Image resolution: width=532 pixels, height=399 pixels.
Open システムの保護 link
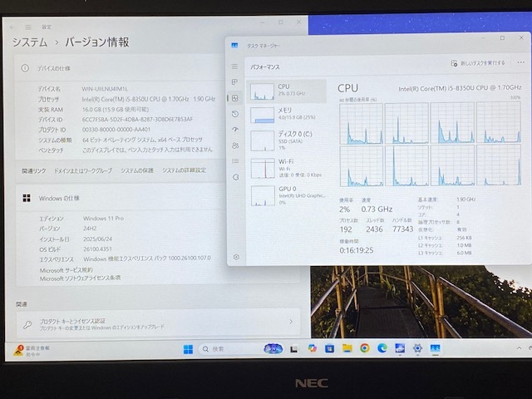[x=137, y=170]
